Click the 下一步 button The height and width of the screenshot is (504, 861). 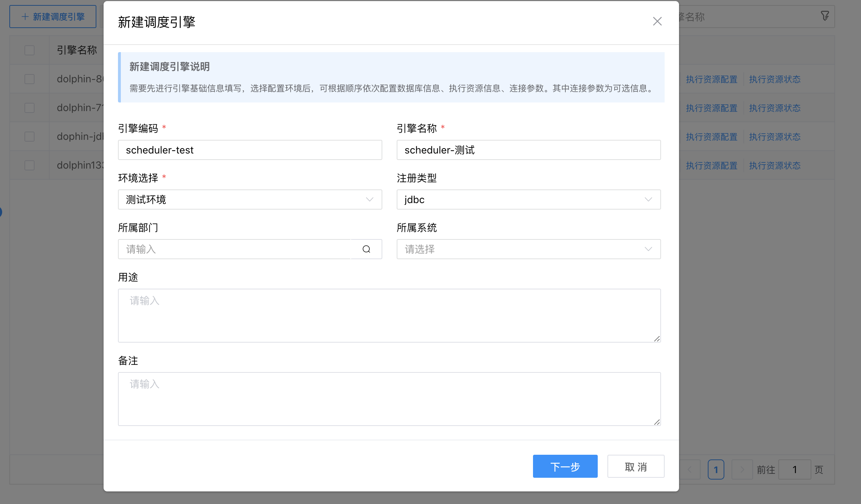click(565, 466)
